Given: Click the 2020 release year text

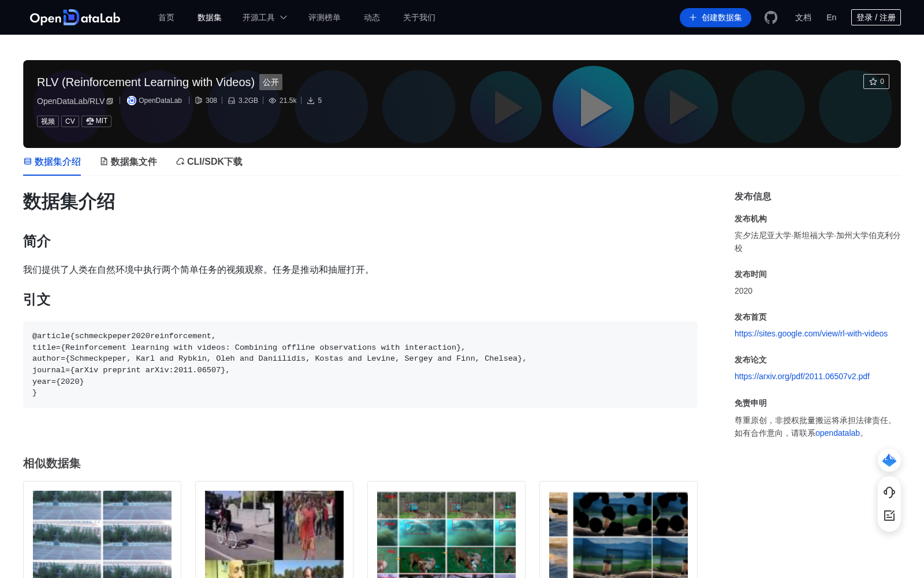Looking at the screenshot, I should click(x=743, y=291).
